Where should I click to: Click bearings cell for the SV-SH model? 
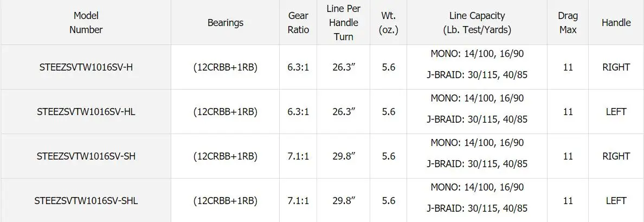coord(225,156)
